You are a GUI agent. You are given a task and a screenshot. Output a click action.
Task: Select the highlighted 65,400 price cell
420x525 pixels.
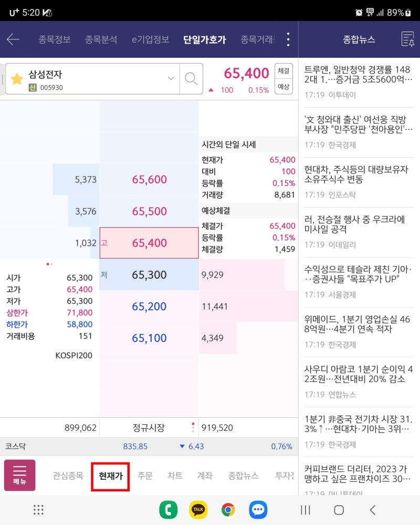coord(149,243)
